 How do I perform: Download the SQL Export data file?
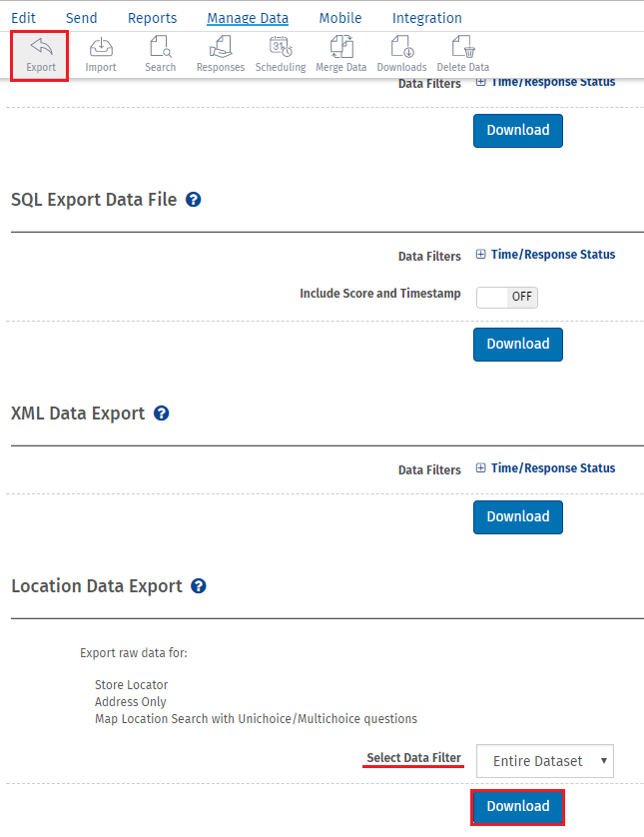coord(518,344)
